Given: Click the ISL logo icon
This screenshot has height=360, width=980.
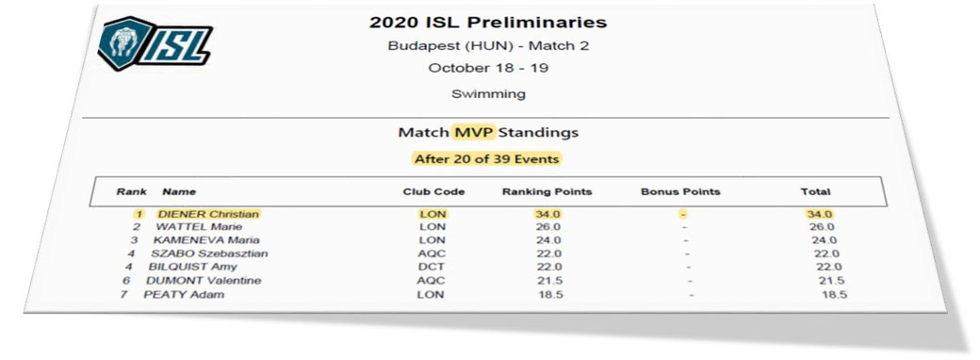Looking at the screenshot, I should 155,43.
